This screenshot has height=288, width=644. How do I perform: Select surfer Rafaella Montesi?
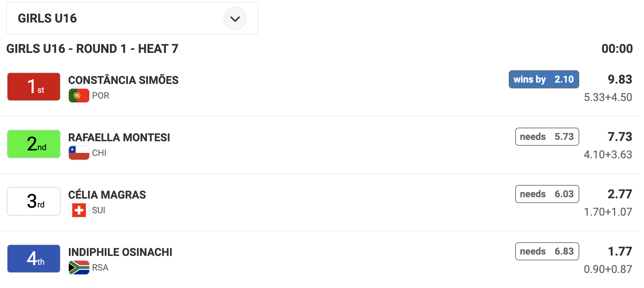pos(119,138)
